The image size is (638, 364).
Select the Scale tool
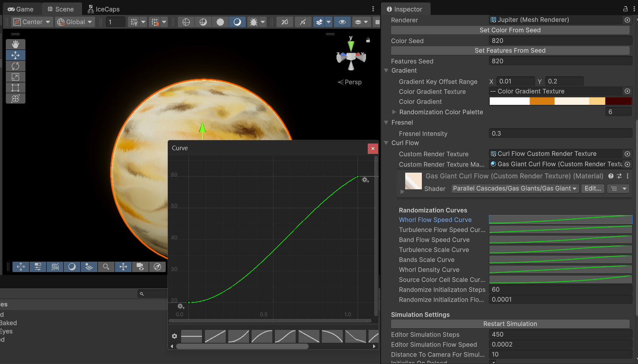tap(15, 77)
